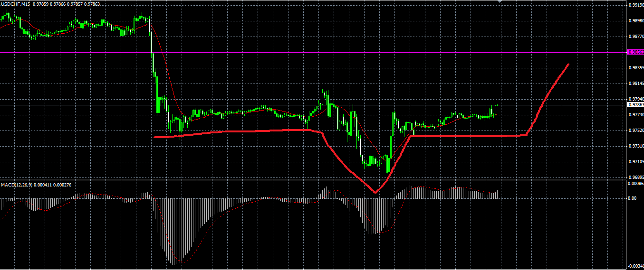Click the 0.99190 price scale label
Image resolution: width=644 pixels, height=270 pixels.
[635, 5]
